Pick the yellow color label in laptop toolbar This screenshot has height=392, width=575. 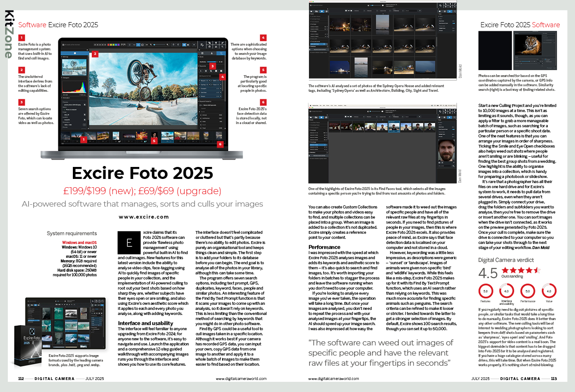pos(111,45)
